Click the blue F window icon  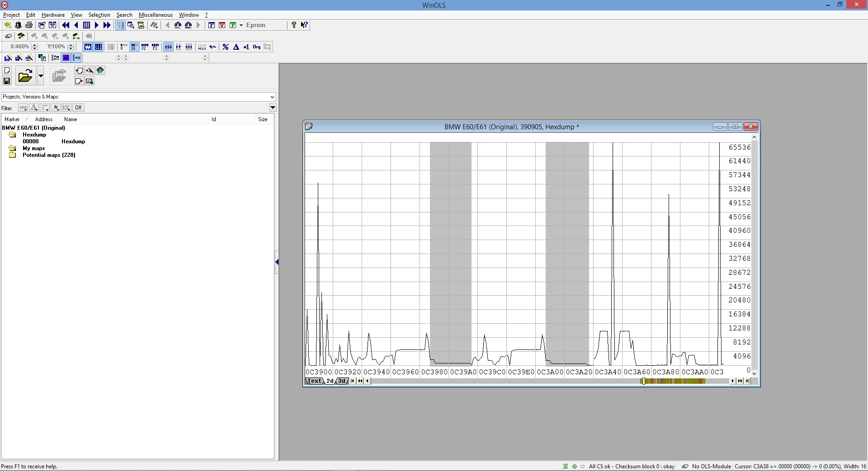(x=211, y=25)
